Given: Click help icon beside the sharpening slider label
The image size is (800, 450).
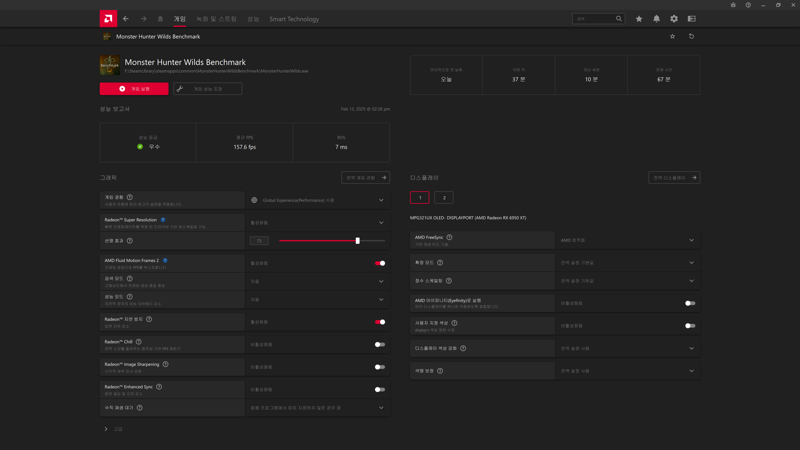Looking at the screenshot, I should click(130, 241).
